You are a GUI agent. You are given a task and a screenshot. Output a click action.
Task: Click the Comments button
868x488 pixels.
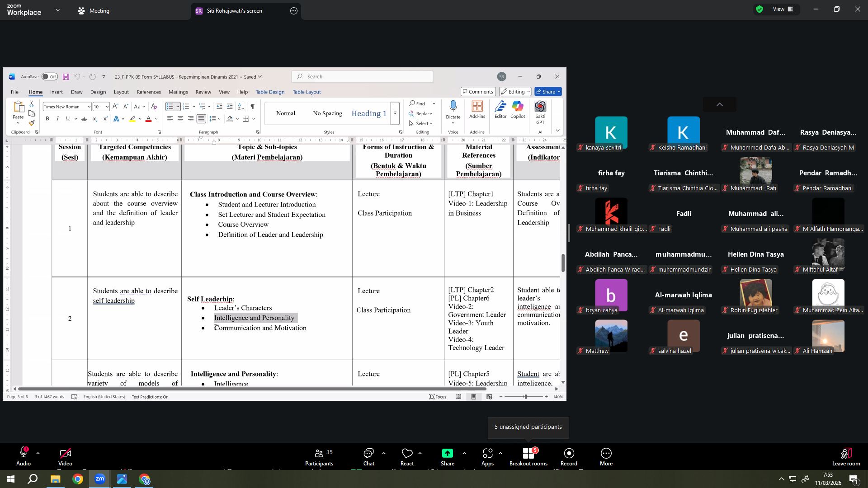pyautogui.click(x=478, y=92)
